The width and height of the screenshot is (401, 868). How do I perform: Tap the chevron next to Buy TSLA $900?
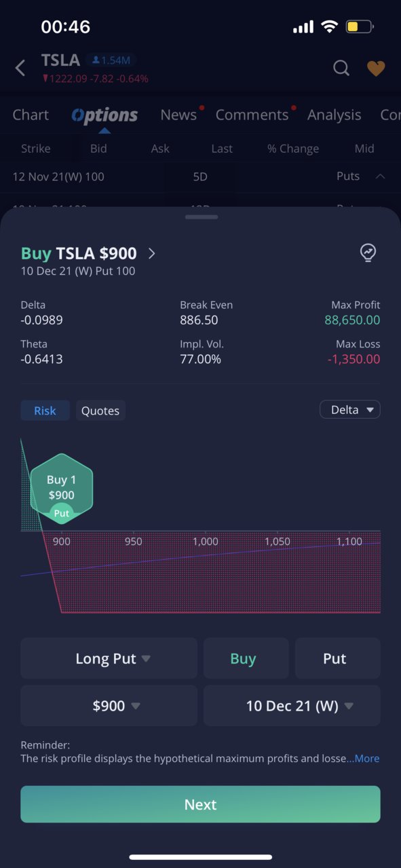click(x=152, y=253)
